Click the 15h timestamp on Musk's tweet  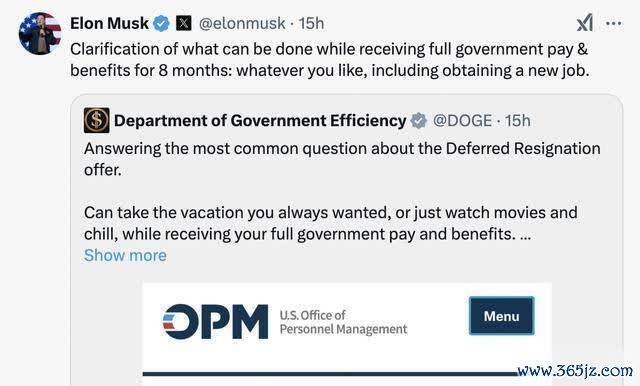pos(311,23)
